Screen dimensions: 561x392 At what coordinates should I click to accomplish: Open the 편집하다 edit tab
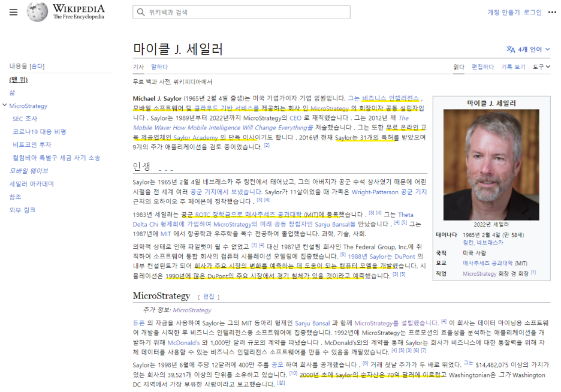click(x=482, y=67)
